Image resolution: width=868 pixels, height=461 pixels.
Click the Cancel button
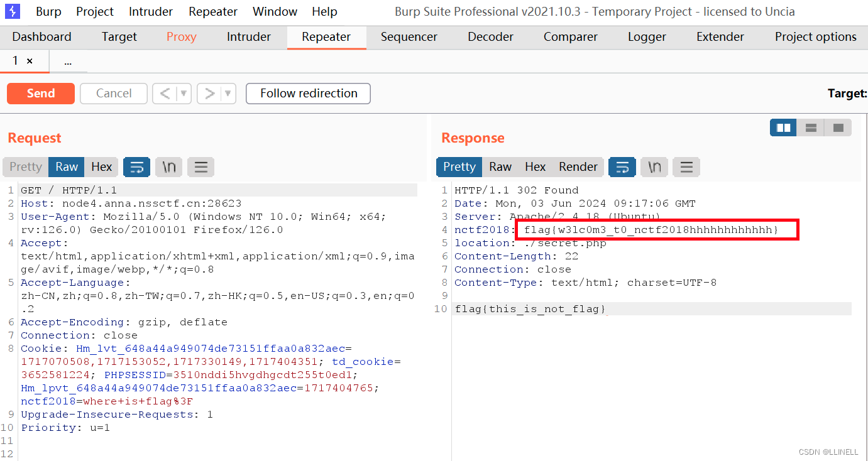coord(114,94)
